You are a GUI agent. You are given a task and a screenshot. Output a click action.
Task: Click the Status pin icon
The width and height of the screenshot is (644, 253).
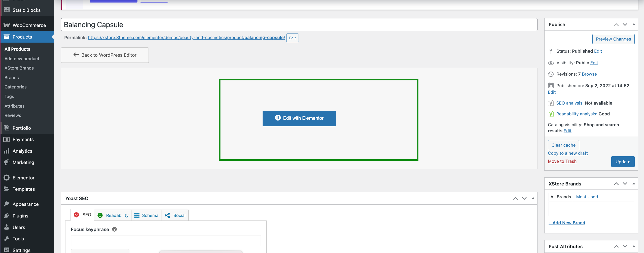point(551,51)
